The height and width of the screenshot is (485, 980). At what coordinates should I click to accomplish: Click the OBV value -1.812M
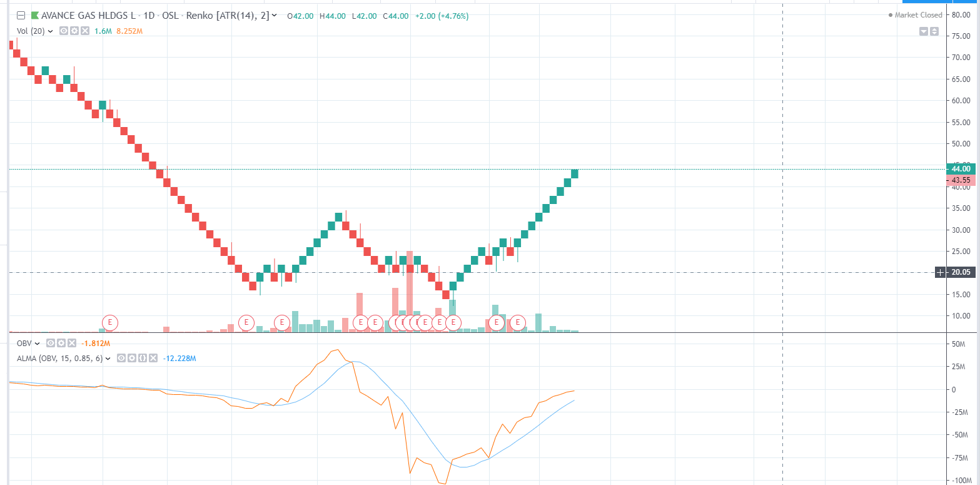click(x=96, y=343)
